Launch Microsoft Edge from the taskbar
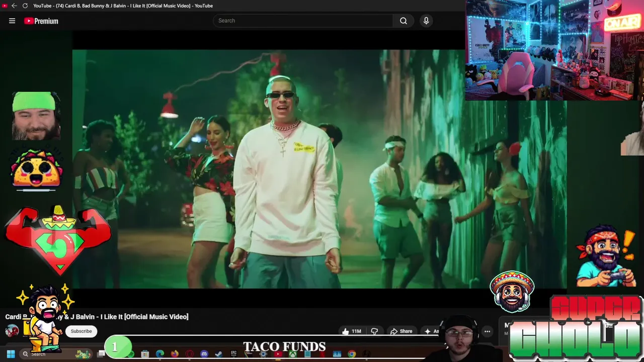The width and height of the screenshot is (644, 362). point(160,354)
